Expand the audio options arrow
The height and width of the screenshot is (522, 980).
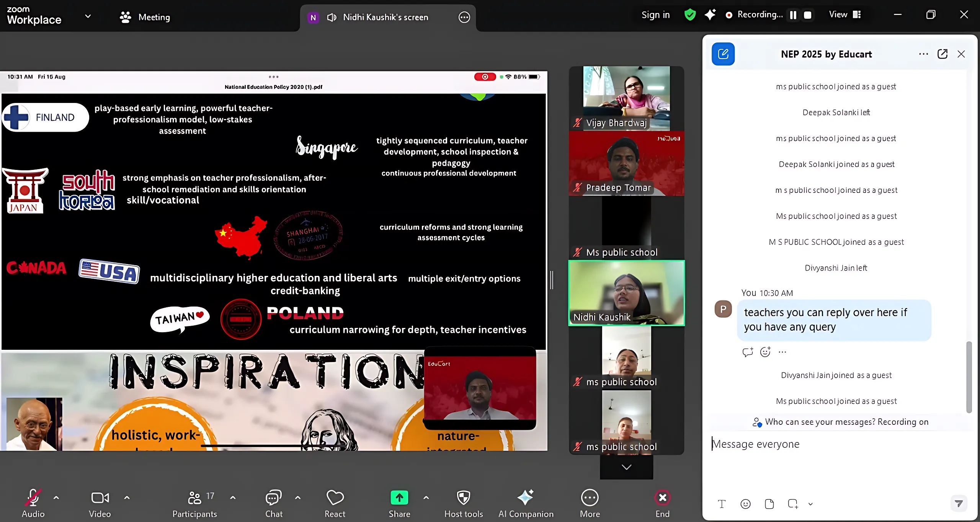(56, 498)
